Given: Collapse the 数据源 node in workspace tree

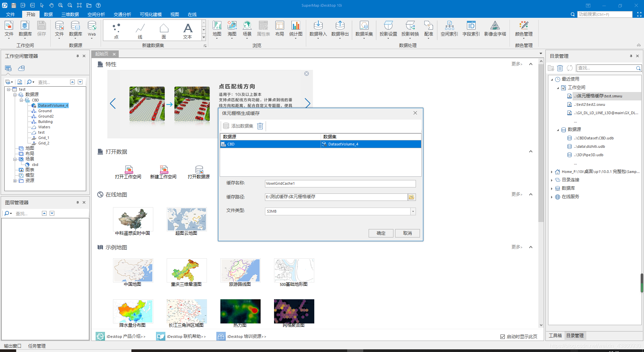Looking at the screenshot, I should pos(15,95).
